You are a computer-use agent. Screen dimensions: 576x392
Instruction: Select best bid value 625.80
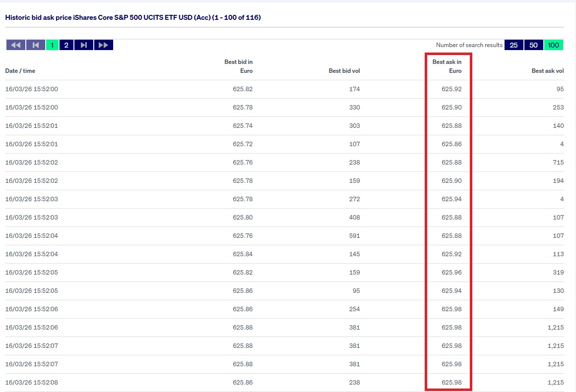click(x=243, y=217)
